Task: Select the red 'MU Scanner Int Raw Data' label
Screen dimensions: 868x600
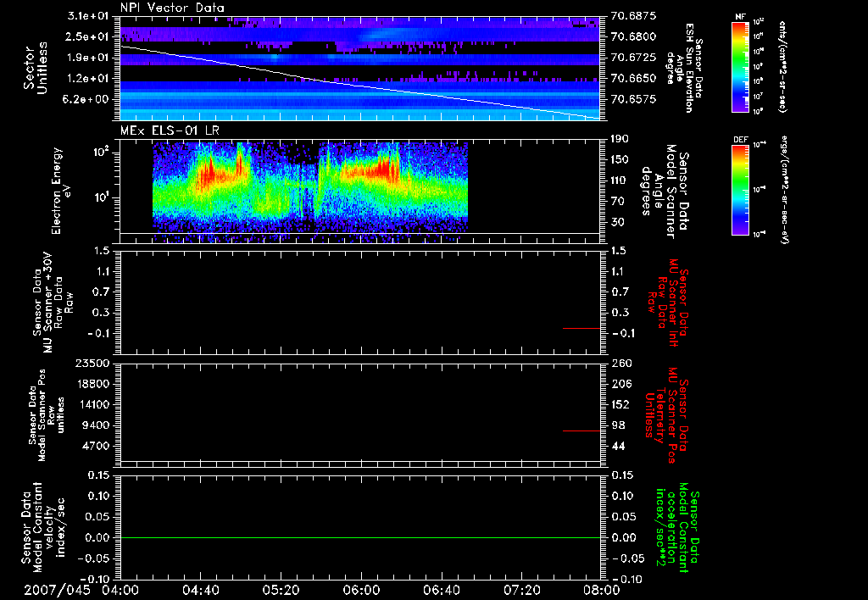Action: 669,303
